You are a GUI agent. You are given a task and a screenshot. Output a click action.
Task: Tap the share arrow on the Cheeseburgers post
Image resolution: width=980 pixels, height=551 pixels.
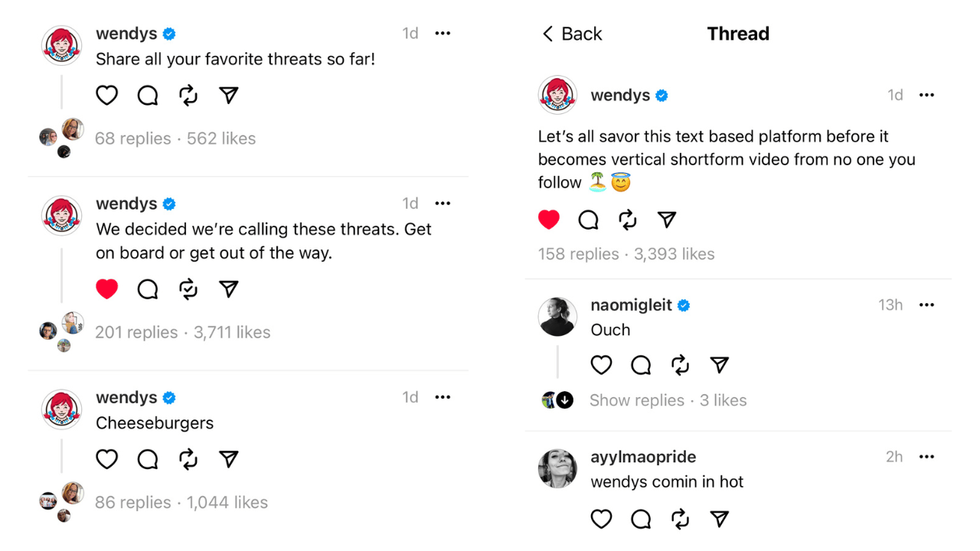(x=228, y=459)
